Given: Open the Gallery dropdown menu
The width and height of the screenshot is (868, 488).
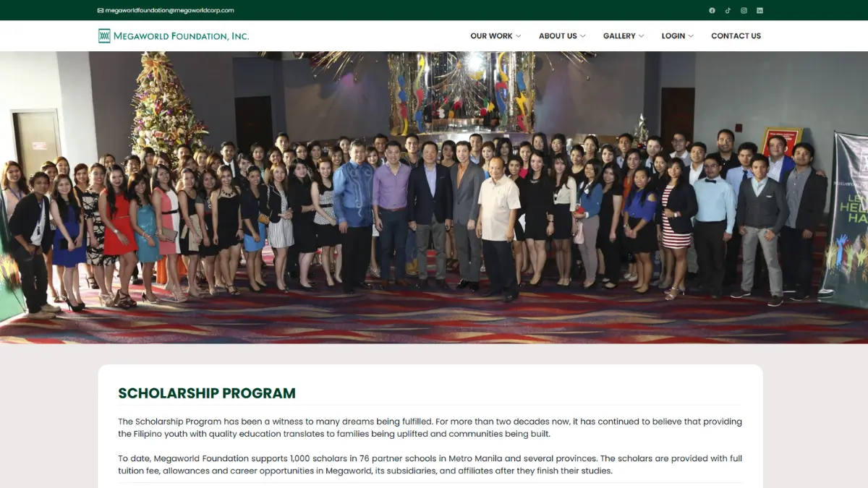Looking at the screenshot, I should point(624,36).
